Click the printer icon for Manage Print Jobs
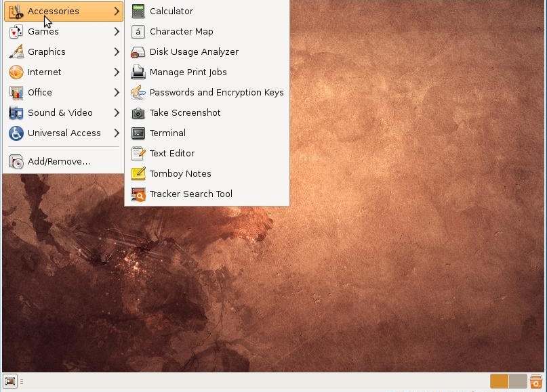This screenshot has width=547, height=392. click(138, 72)
